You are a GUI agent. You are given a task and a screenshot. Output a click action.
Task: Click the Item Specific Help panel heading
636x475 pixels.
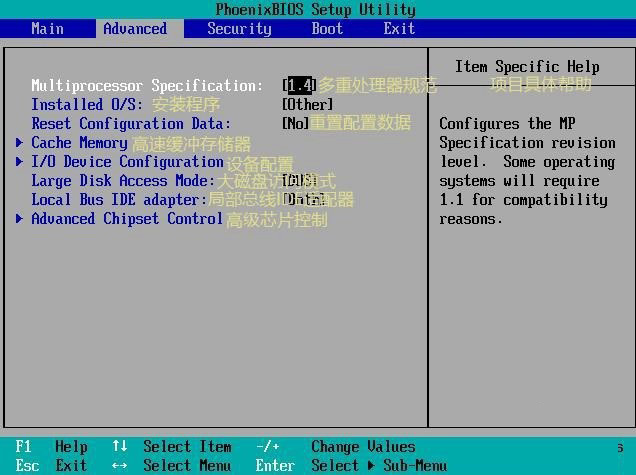tap(527, 67)
